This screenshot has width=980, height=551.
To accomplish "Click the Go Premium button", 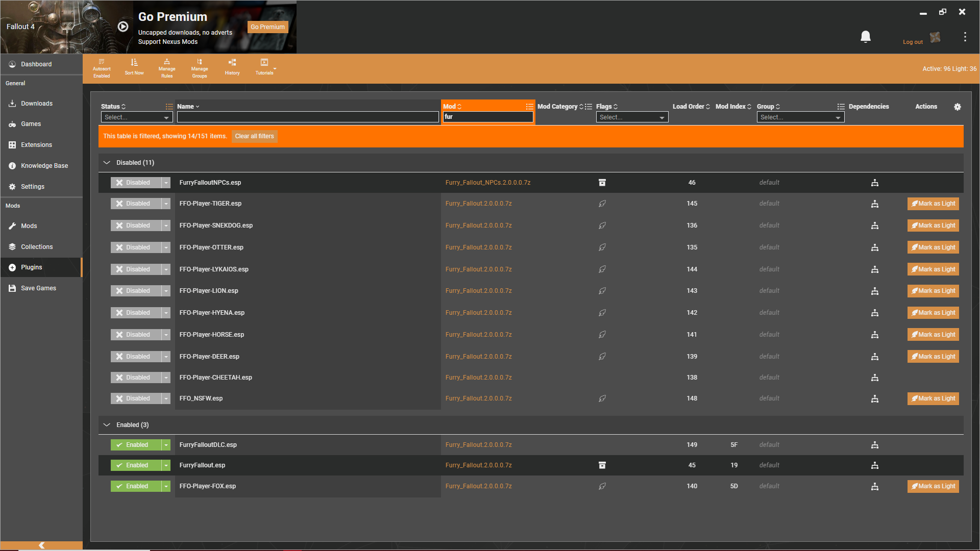I will pyautogui.click(x=268, y=27).
